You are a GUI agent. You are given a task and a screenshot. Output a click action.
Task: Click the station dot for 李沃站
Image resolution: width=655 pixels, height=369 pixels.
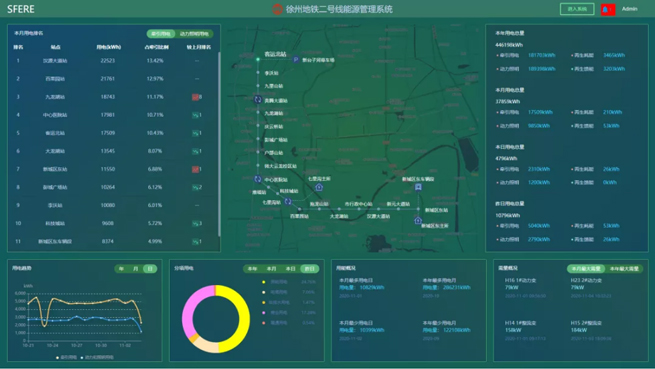[258, 73]
